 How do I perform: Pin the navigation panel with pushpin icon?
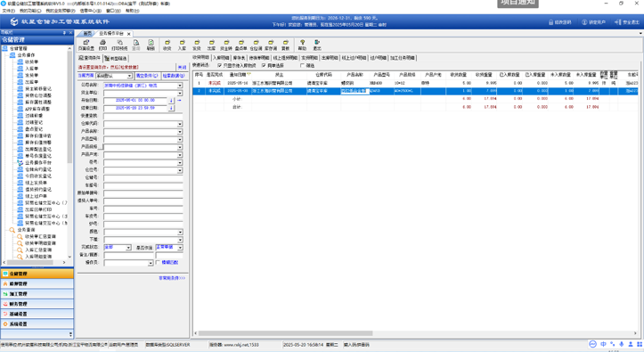(64, 32)
